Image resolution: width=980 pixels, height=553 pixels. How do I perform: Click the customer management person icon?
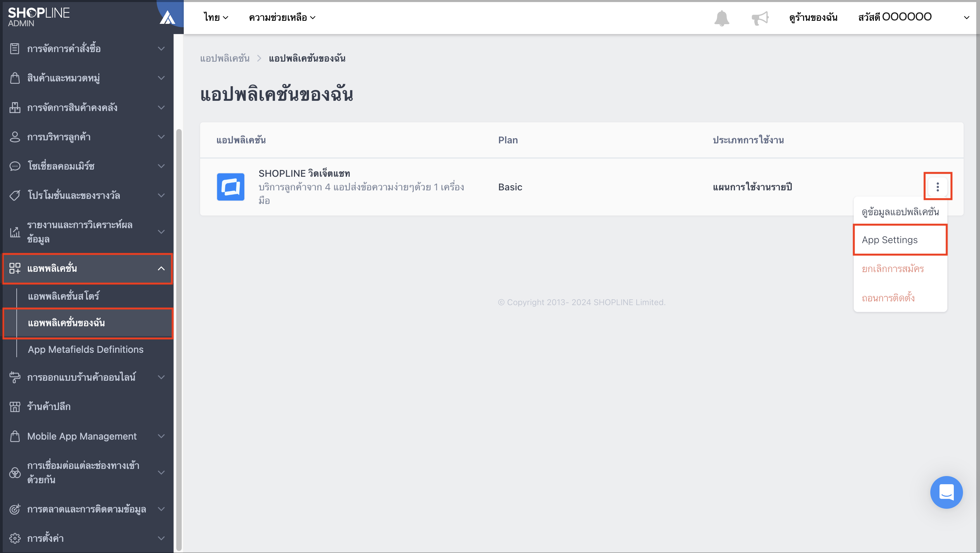14,137
